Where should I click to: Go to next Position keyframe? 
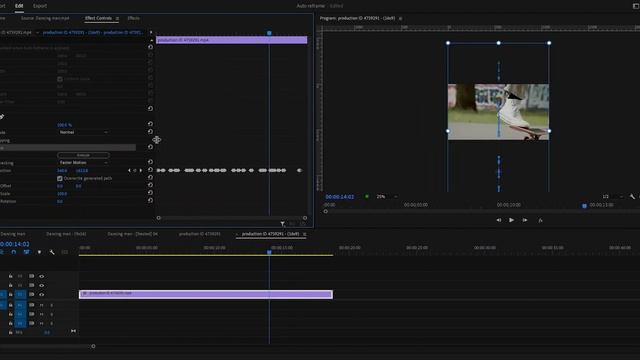pos(141,171)
